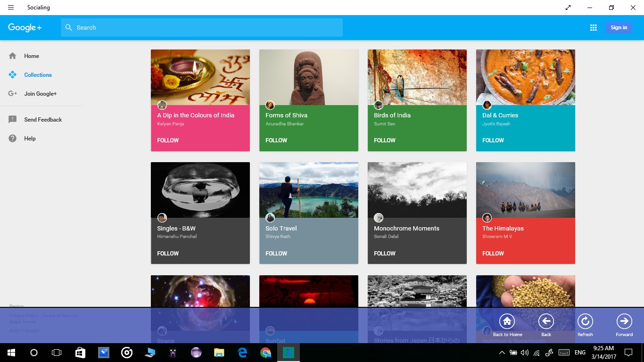The width and height of the screenshot is (644, 362).
Task: Select Collections in the sidebar
Action: point(38,75)
